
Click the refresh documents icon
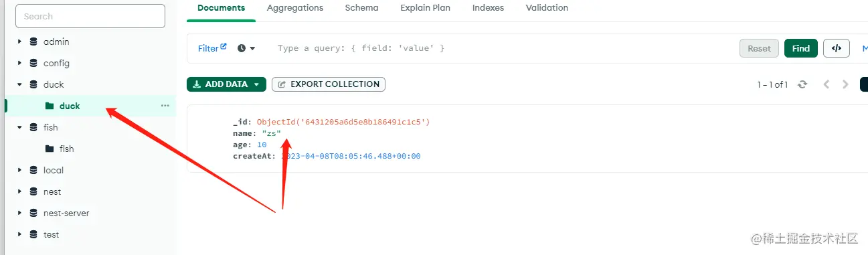pyautogui.click(x=802, y=84)
